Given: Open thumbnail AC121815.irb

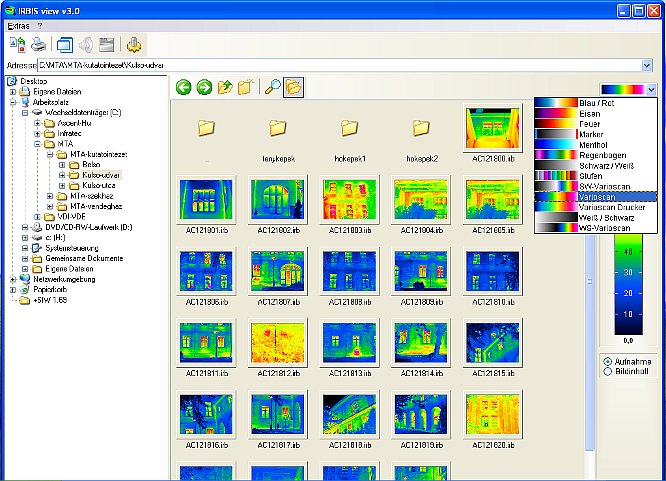Looking at the screenshot, I should (493, 343).
